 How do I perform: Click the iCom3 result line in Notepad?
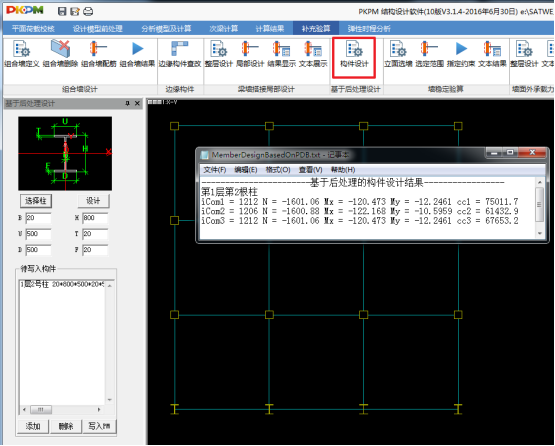pyautogui.click(x=360, y=221)
